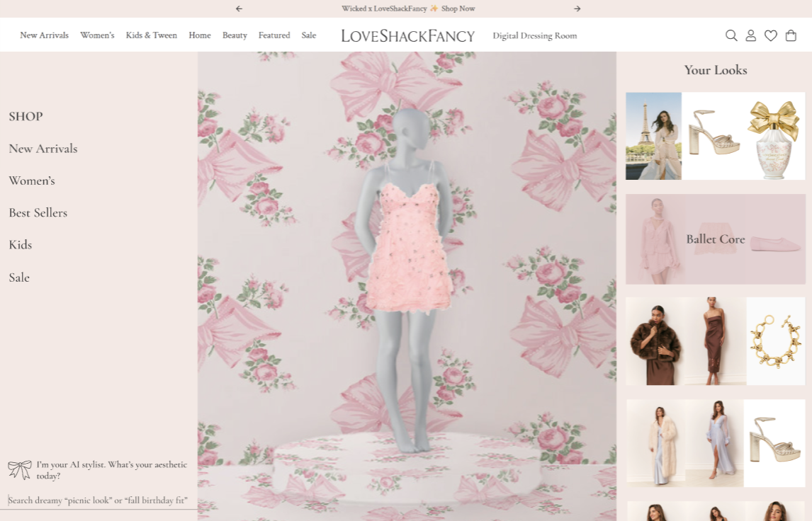Open the search magnifier icon

click(x=731, y=35)
